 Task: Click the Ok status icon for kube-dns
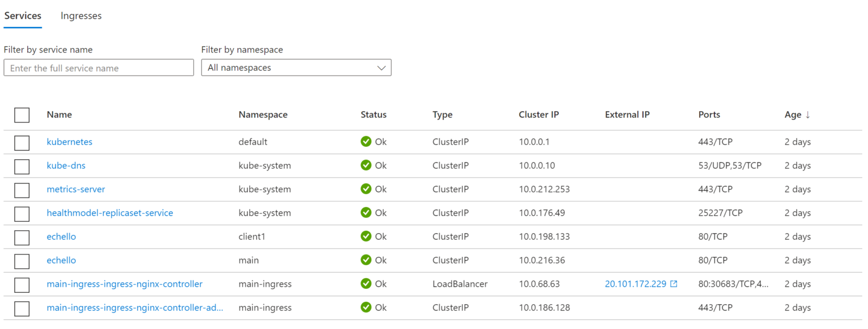[366, 165]
